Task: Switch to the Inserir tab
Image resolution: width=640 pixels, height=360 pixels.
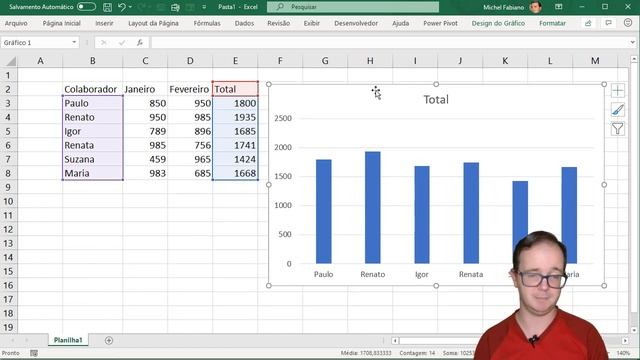Action: (104, 23)
